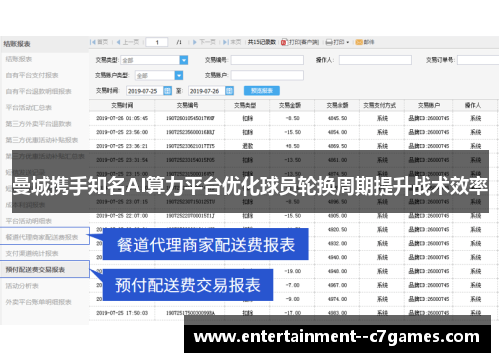
Task: Click the mail (邮件) icon
Action: click(359, 42)
